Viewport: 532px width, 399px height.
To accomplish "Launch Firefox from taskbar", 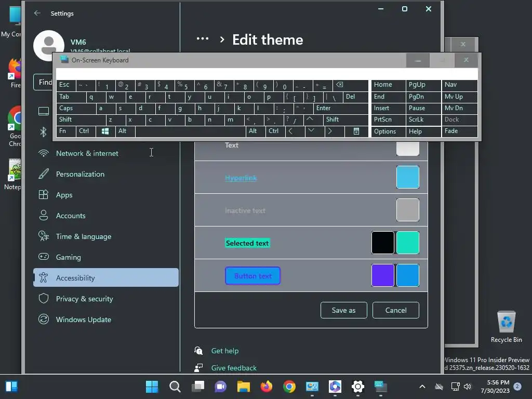I will (267, 387).
